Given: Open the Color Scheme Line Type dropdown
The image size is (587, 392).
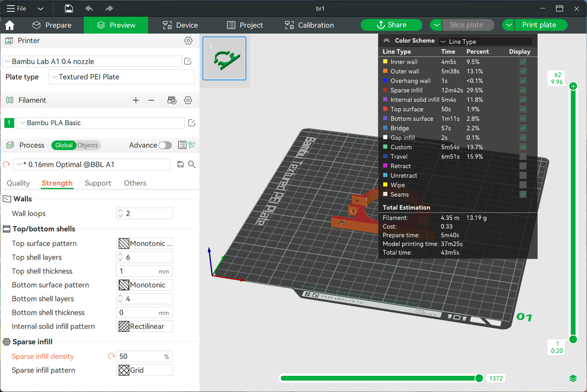Looking at the screenshot, I should 485,42.
